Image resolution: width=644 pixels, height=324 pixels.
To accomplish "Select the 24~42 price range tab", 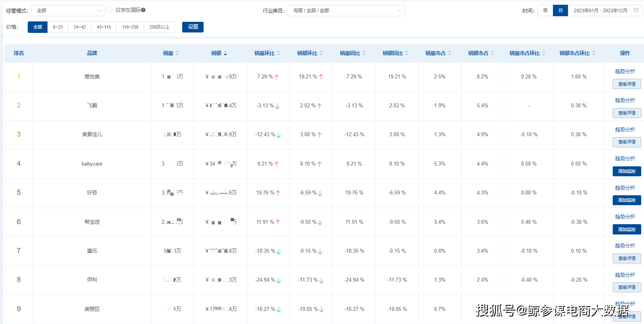I will 80,27.
